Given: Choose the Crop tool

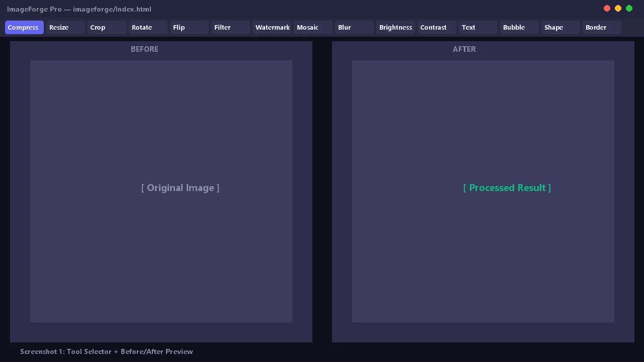Looking at the screenshot, I should point(107,27).
